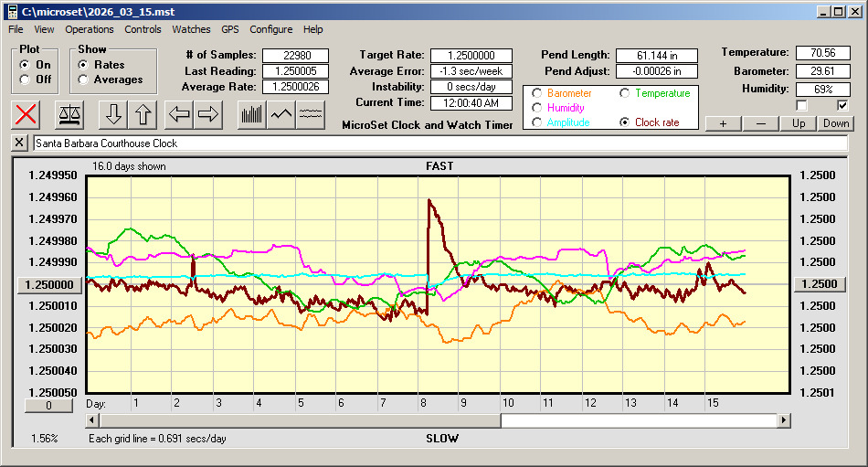Click the left arrow scroll icon
Viewport: 868px width, 467px height.
[x=179, y=114]
